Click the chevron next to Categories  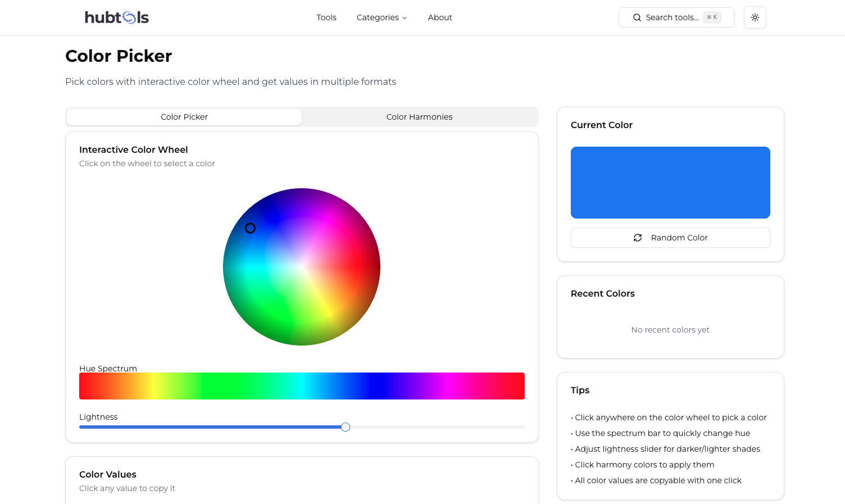[405, 18]
